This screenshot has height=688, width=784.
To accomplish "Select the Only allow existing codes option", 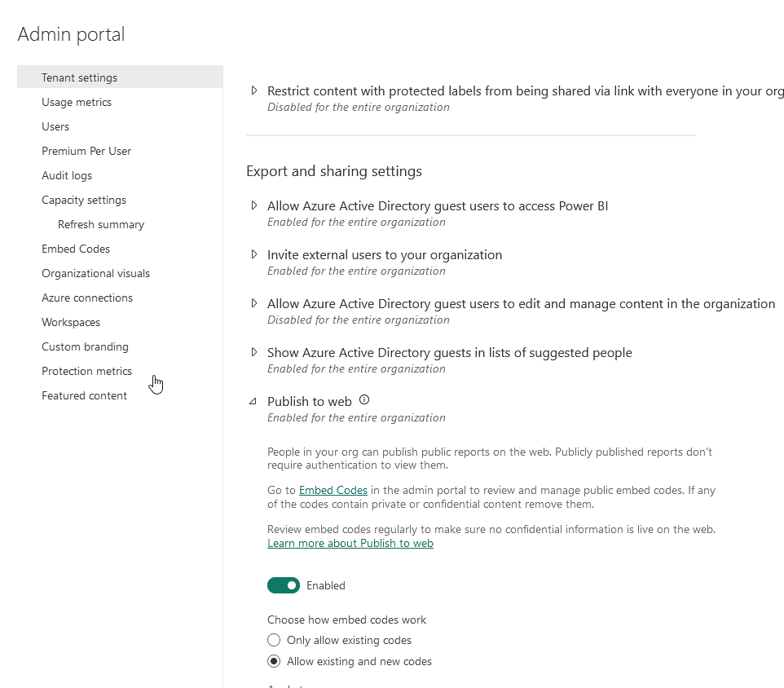I will pyautogui.click(x=274, y=641).
